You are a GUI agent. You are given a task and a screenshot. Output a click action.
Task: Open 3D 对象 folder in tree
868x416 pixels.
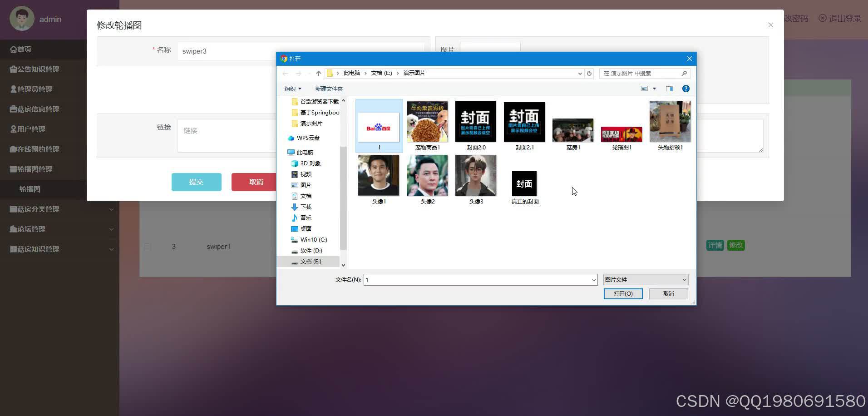(x=306, y=163)
